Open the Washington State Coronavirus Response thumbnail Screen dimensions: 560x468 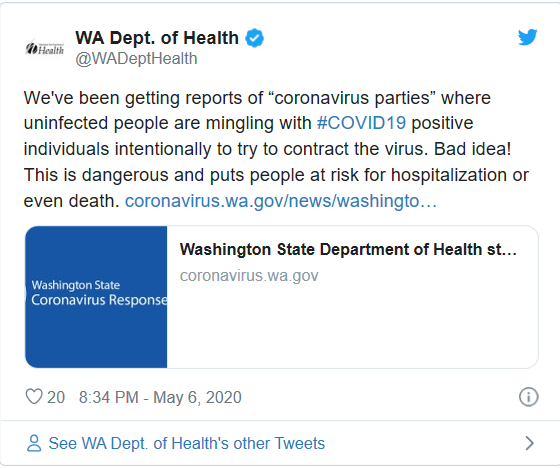(x=96, y=297)
